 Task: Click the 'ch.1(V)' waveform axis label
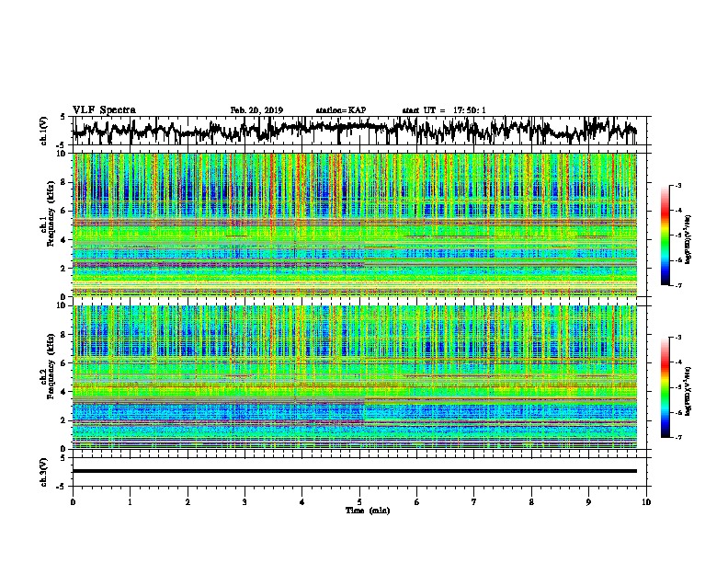[x=44, y=131]
